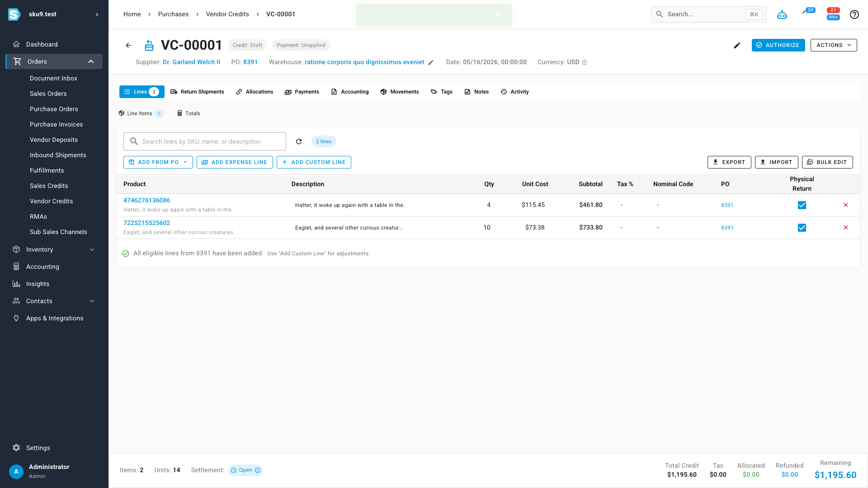The width and height of the screenshot is (868, 488).
Task: Click the sku9.test logo icon
Action: point(14,14)
